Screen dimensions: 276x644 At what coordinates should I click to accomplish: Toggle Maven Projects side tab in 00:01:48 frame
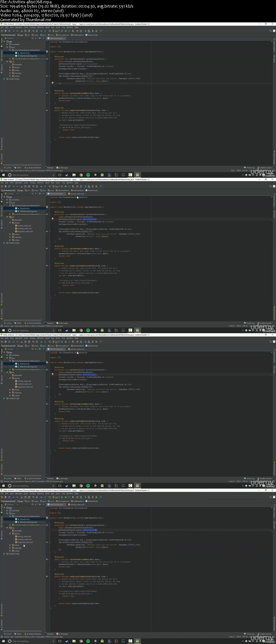click(274, 201)
